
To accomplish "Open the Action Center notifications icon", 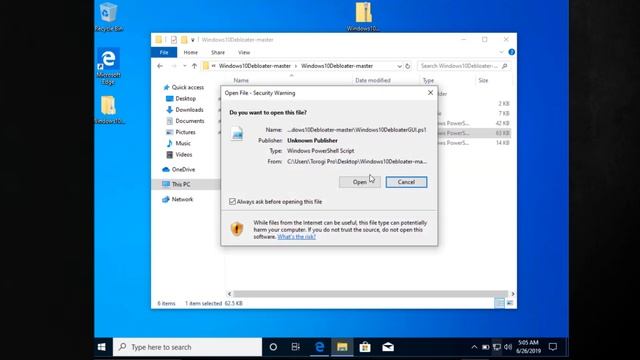I will (x=553, y=347).
